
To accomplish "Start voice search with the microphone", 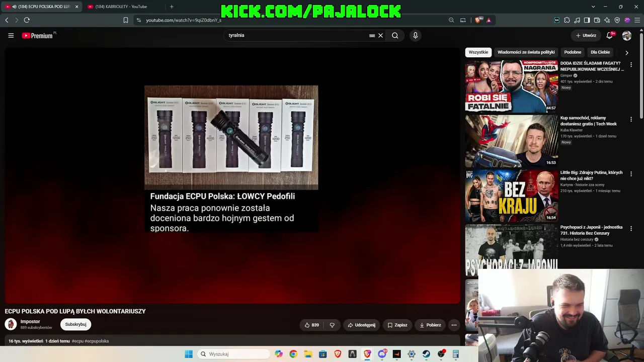I will (415, 35).
